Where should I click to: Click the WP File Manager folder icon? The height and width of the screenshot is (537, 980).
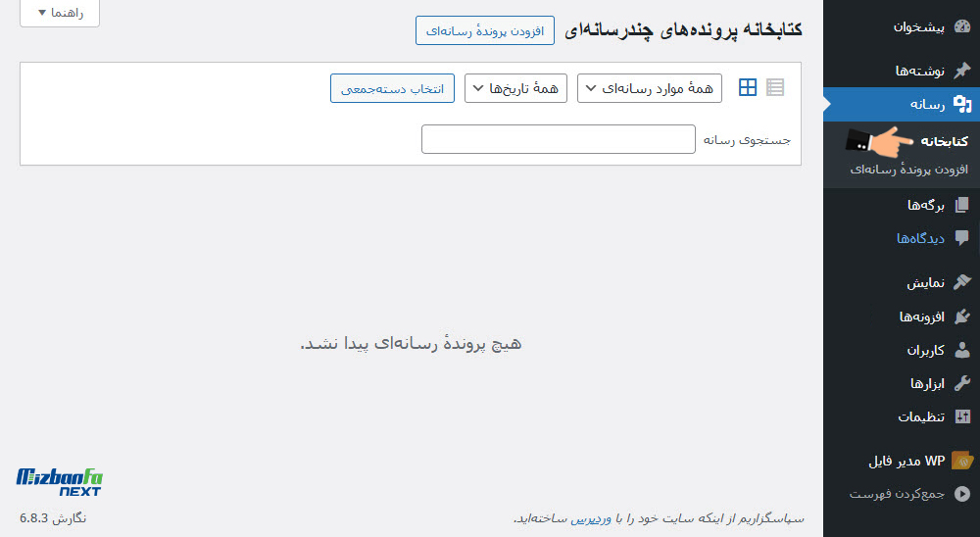pyautogui.click(x=962, y=461)
